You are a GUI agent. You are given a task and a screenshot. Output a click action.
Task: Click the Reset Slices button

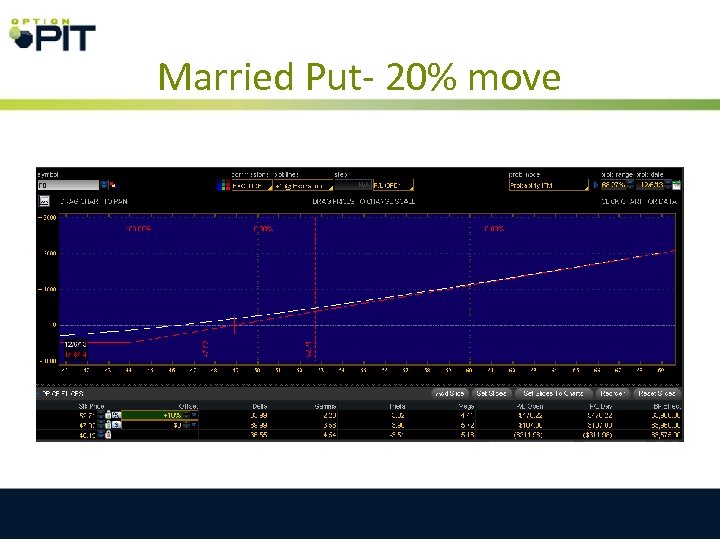click(657, 394)
